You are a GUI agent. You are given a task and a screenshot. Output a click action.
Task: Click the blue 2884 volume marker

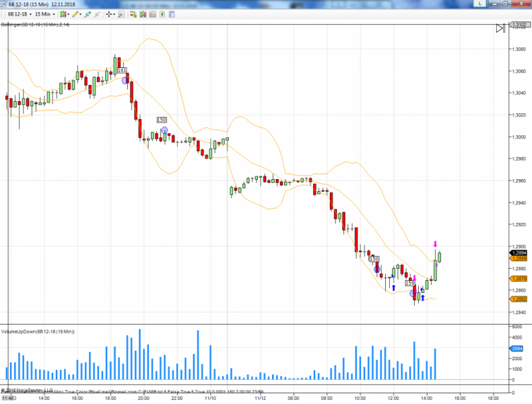coord(517,348)
